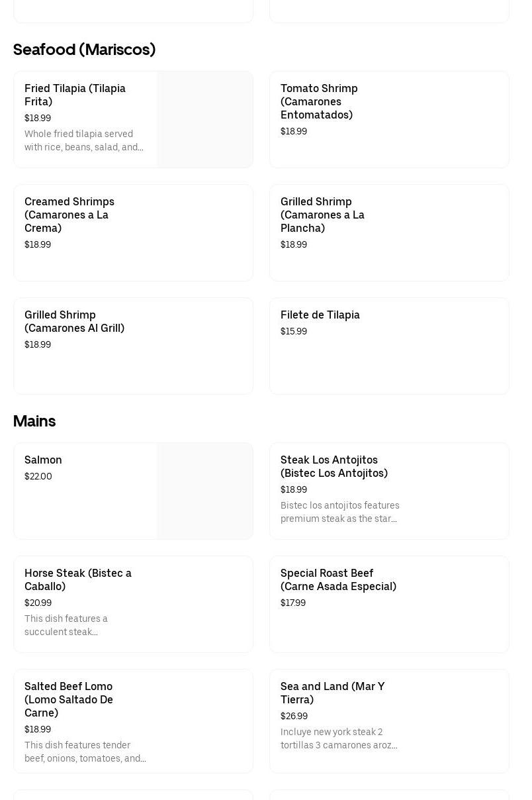View Steak Los Antojitos details
The width and height of the screenshot is (532, 800).
pos(389,491)
